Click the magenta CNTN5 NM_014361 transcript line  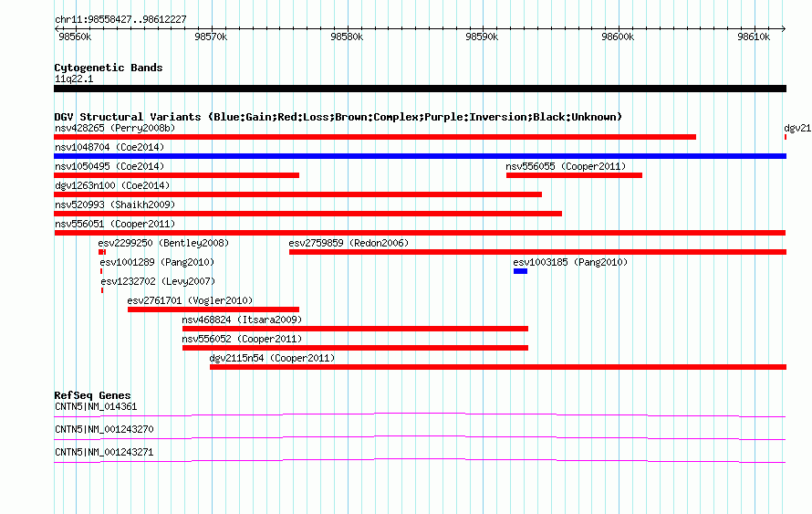coord(420,415)
